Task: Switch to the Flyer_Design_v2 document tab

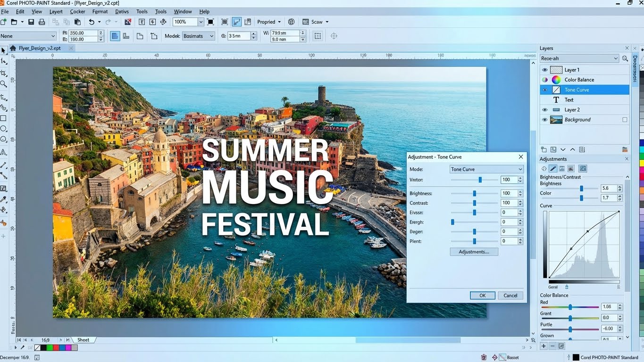Action: pyautogui.click(x=40, y=48)
